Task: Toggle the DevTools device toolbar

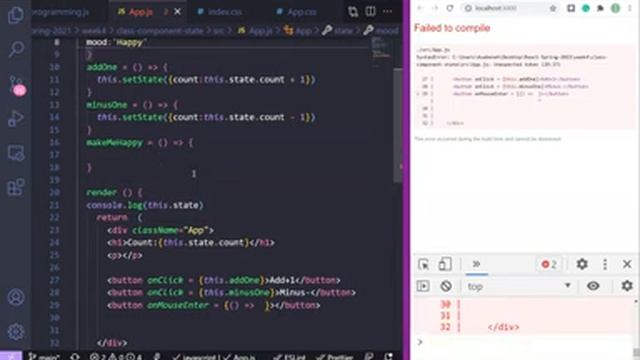Action: click(x=445, y=264)
